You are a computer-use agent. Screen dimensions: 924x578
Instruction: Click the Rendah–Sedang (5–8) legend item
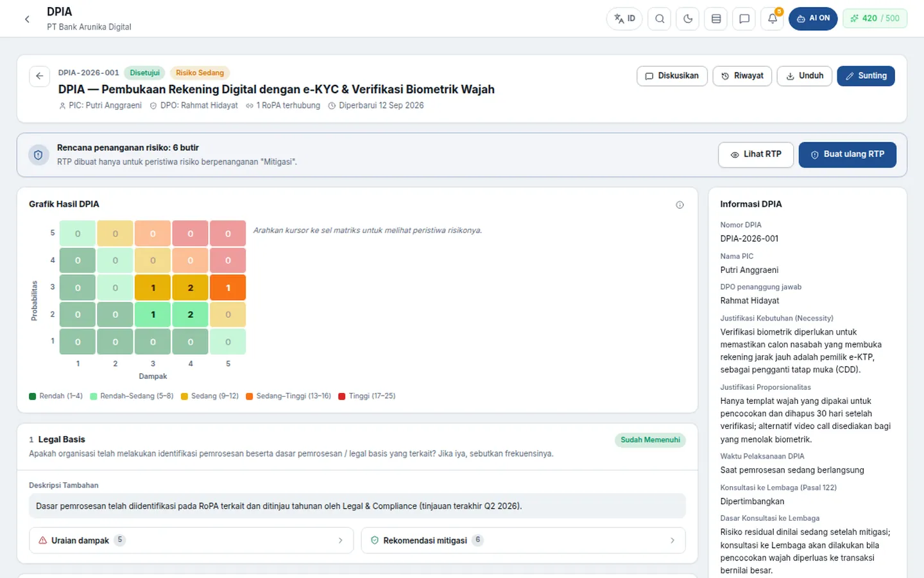pos(132,396)
